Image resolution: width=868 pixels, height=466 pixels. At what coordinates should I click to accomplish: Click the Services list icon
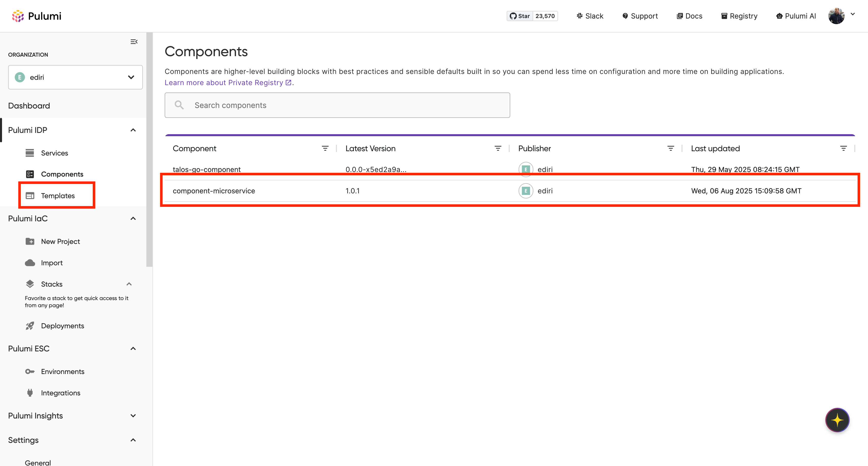tap(30, 153)
